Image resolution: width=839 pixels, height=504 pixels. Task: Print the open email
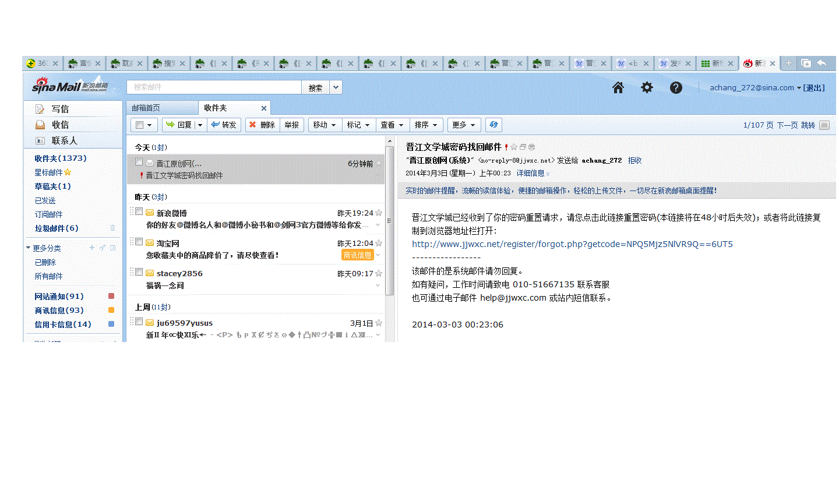[x=531, y=147]
